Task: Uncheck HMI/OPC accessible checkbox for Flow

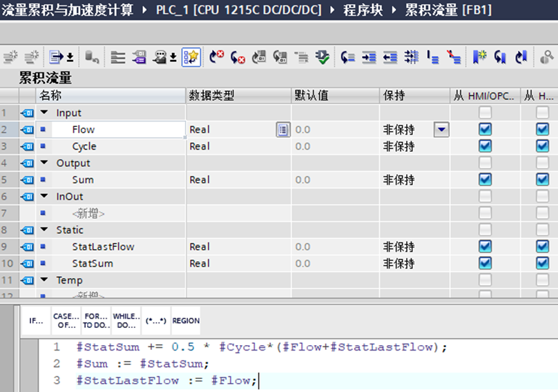Action: (485, 129)
